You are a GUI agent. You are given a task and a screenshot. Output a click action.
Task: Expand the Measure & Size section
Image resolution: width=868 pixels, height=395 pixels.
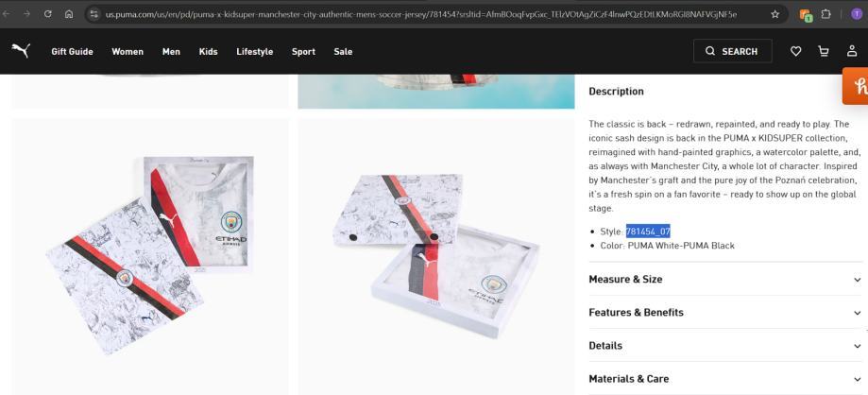coord(725,279)
